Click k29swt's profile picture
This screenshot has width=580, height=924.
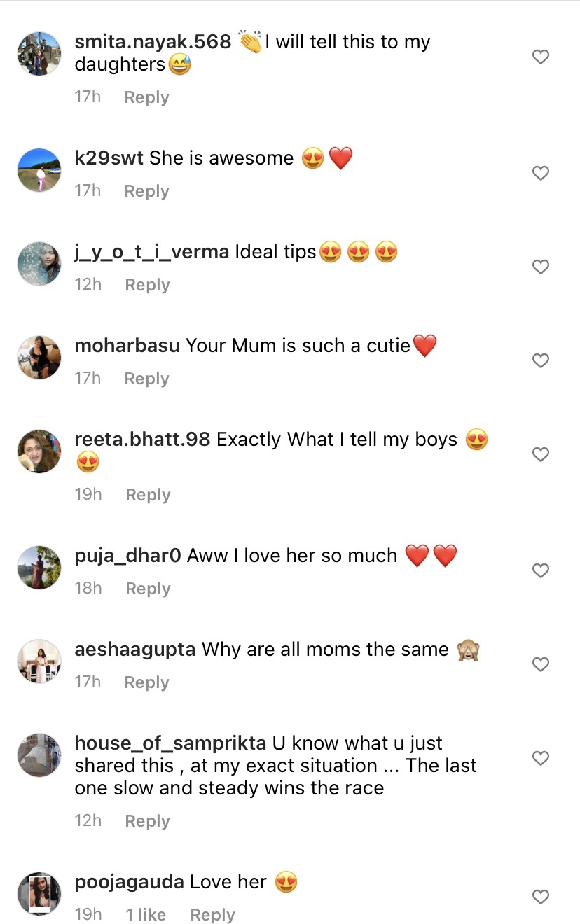click(39, 170)
